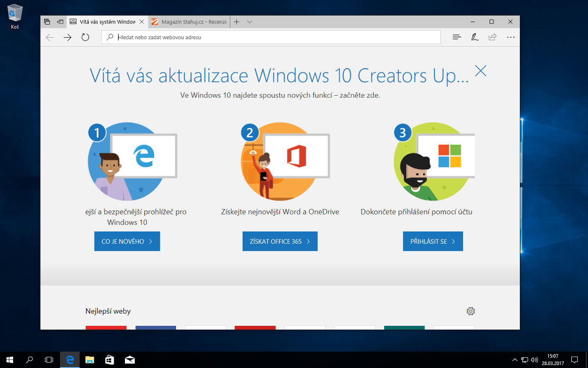The width and height of the screenshot is (588, 368).
Task: Click Edge icon in taskbar
Action: (x=70, y=360)
